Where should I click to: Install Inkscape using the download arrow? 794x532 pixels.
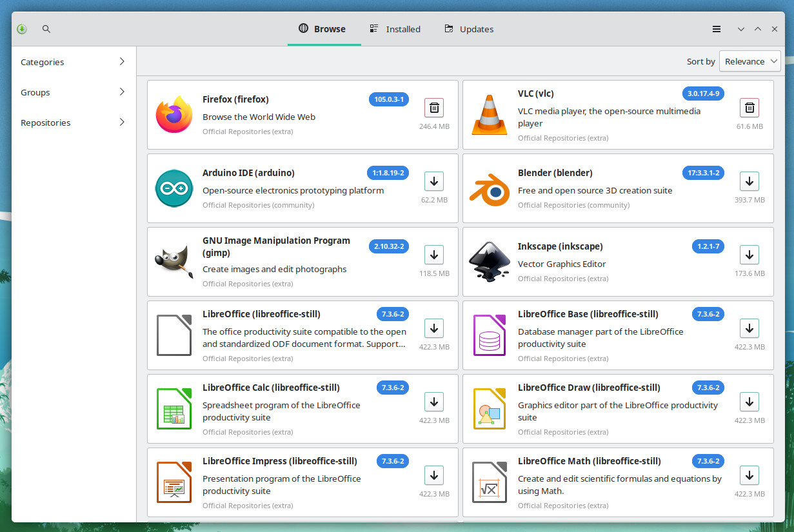click(x=749, y=255)
